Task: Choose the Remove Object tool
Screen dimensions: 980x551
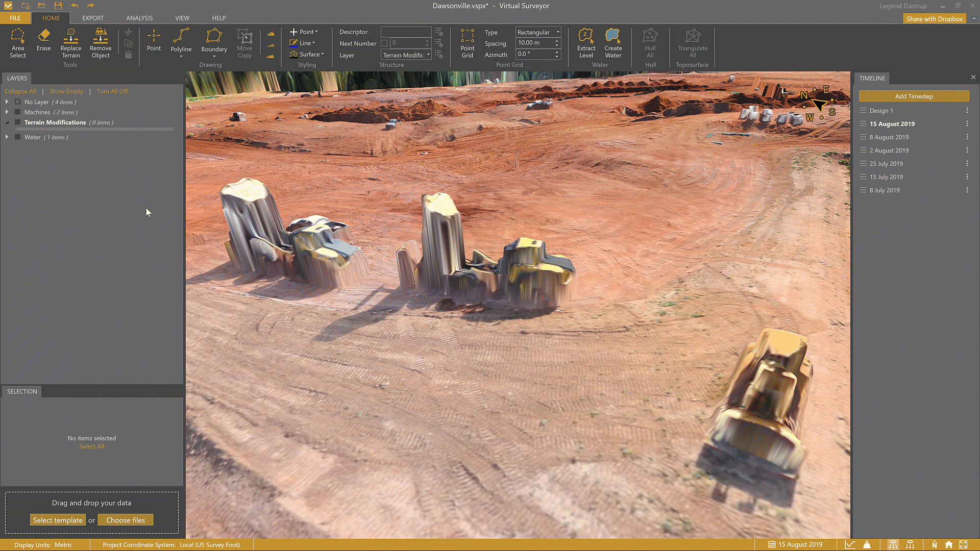Action: (x=101, y=43)
